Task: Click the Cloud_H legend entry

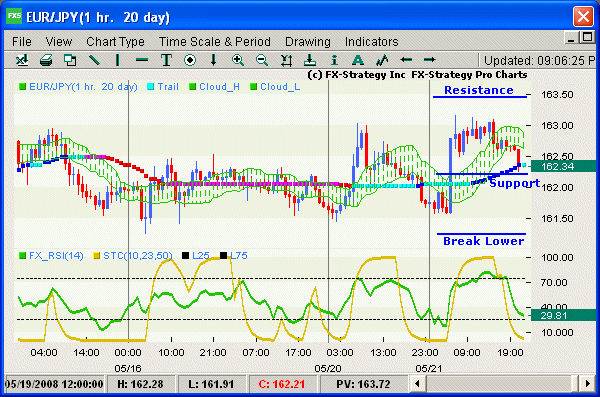Action: pos(215,87)
